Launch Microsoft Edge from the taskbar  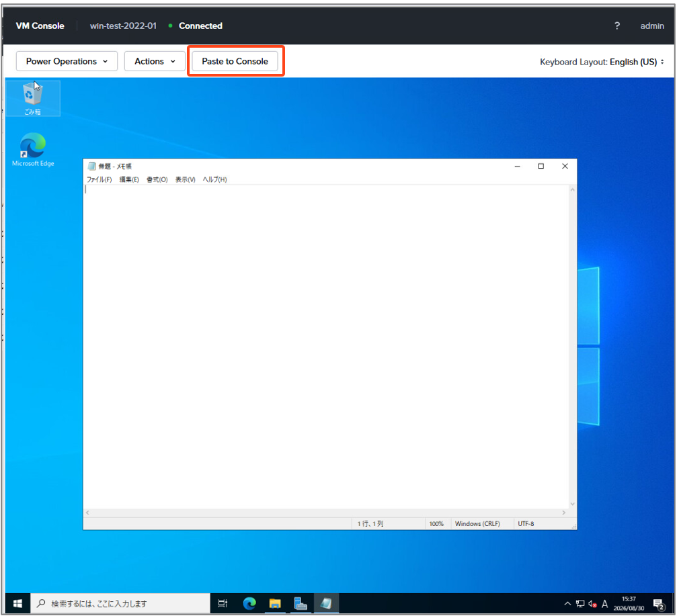point(249,603)
